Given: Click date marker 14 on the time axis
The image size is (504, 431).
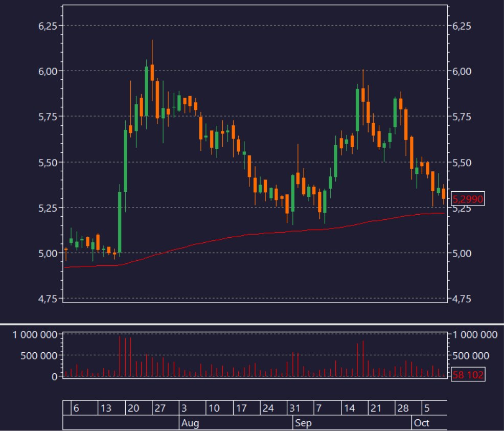Looking at the screenshot, I should pos(350,408).
